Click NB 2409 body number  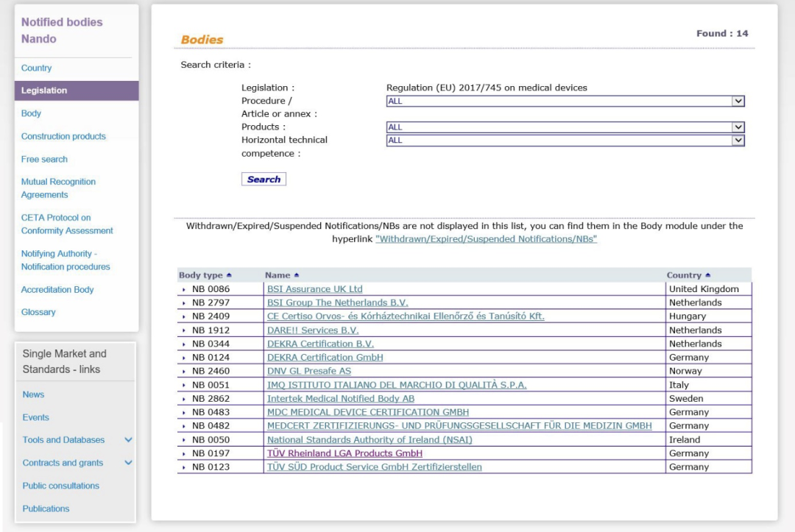[211, 316]
